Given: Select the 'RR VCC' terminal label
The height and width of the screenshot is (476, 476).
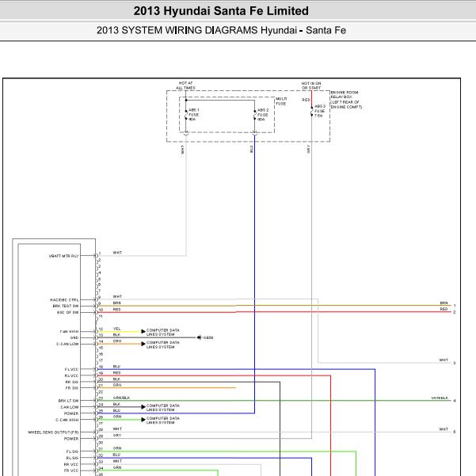Looking at the screenshot, I should (x=71, y=464).
